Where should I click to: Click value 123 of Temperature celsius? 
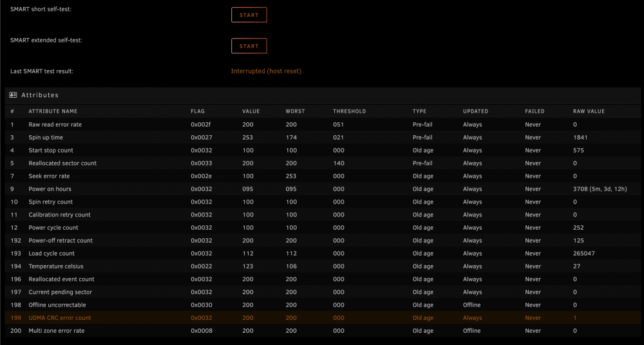pyautogui.click(x=248, y=266)
